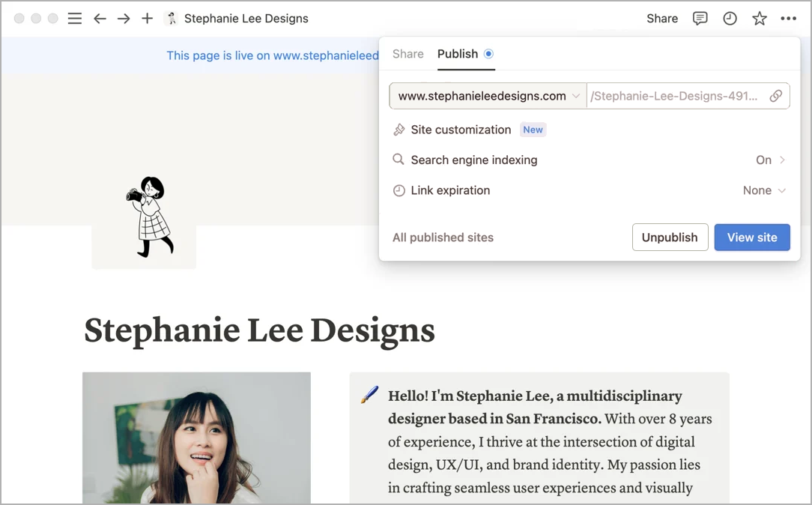This screenshot has height=505, width=812.
Task: Favorite the page using the star icon
Action: 759,18
